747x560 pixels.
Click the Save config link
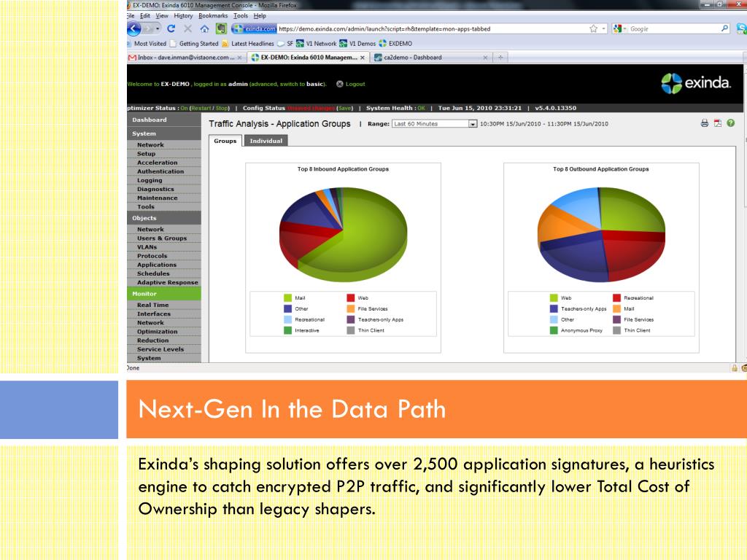click(x=345, y=108)
